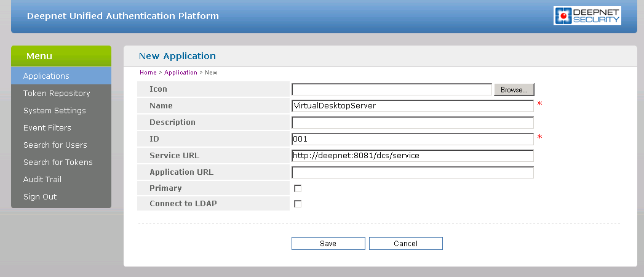Save the new application
The width and height of the screenshot is (644, 277).
click(328, 244)
